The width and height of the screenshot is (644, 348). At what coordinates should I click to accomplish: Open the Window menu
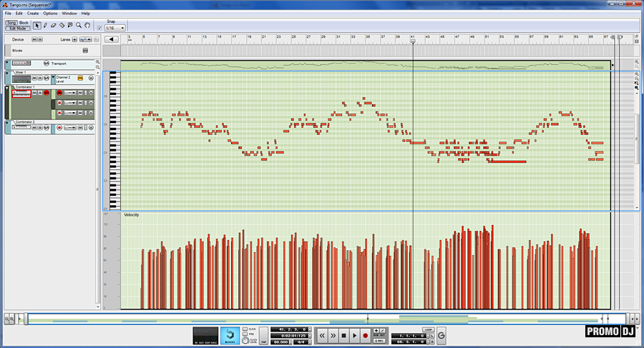69,13
